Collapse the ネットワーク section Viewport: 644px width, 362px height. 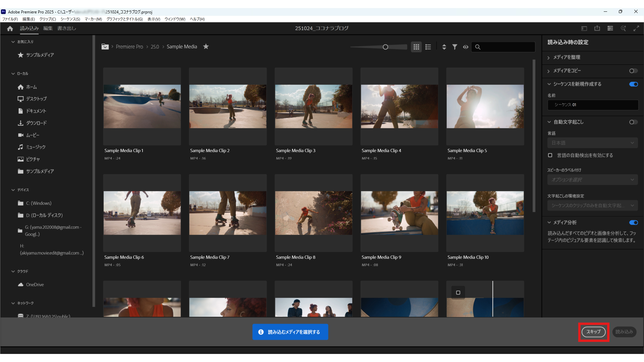(x=13, y=303)
